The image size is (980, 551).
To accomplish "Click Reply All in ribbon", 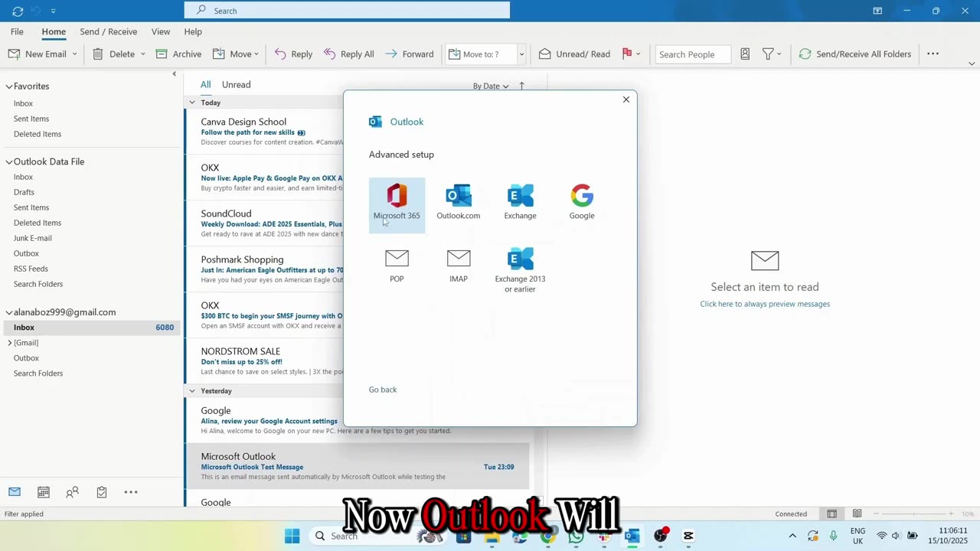I will pyautogui.click(x=348, y=54).
